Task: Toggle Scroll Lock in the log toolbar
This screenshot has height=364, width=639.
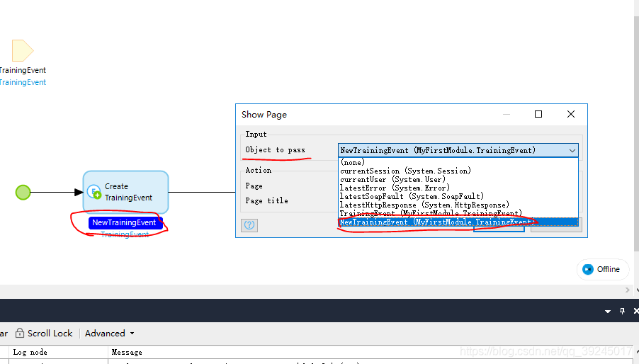Action: point(44,333)
